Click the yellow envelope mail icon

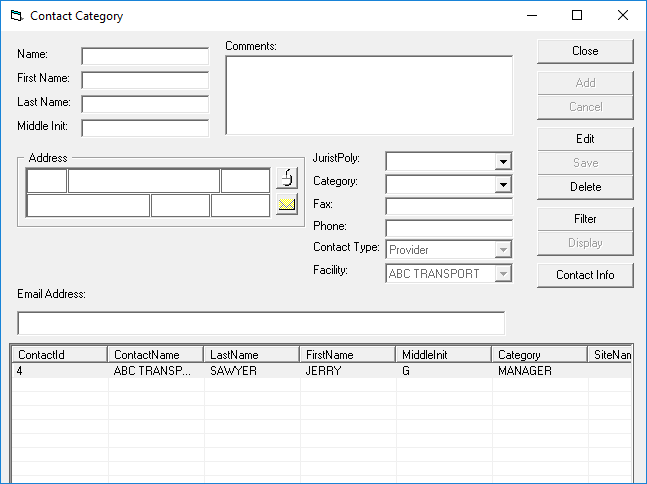pyautogui.click(x=287, y=204)
